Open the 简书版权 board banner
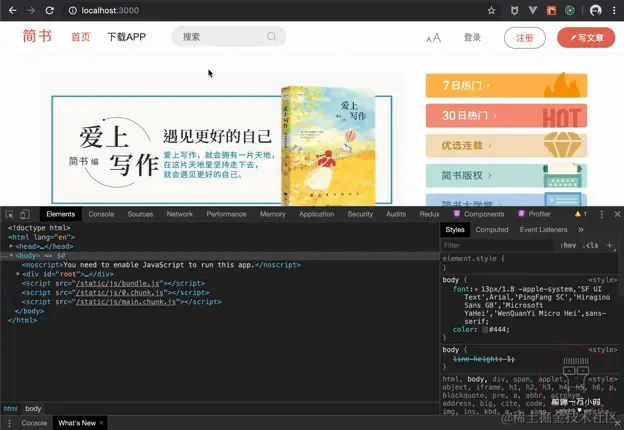624x430 pixels. click(506, 175)
